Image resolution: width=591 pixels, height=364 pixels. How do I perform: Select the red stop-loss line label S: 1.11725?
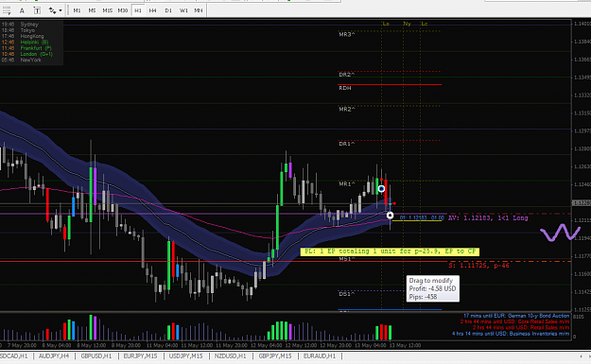[478, 266]
